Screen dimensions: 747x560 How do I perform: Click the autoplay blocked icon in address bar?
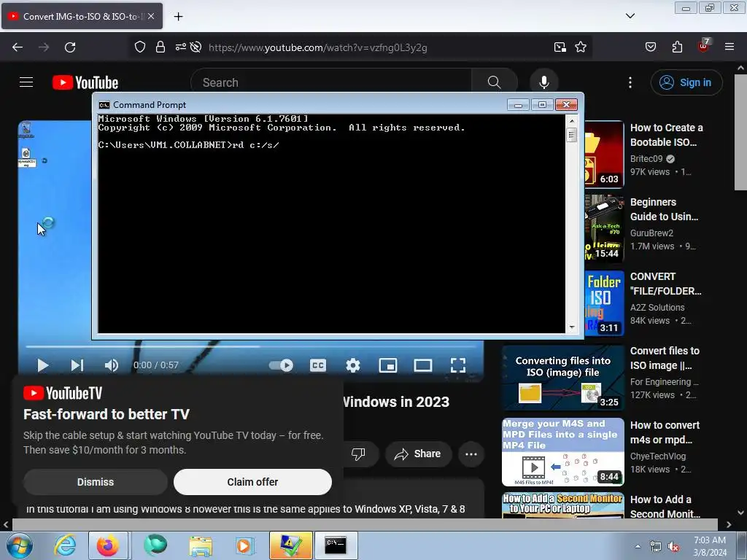pos(196,47)
